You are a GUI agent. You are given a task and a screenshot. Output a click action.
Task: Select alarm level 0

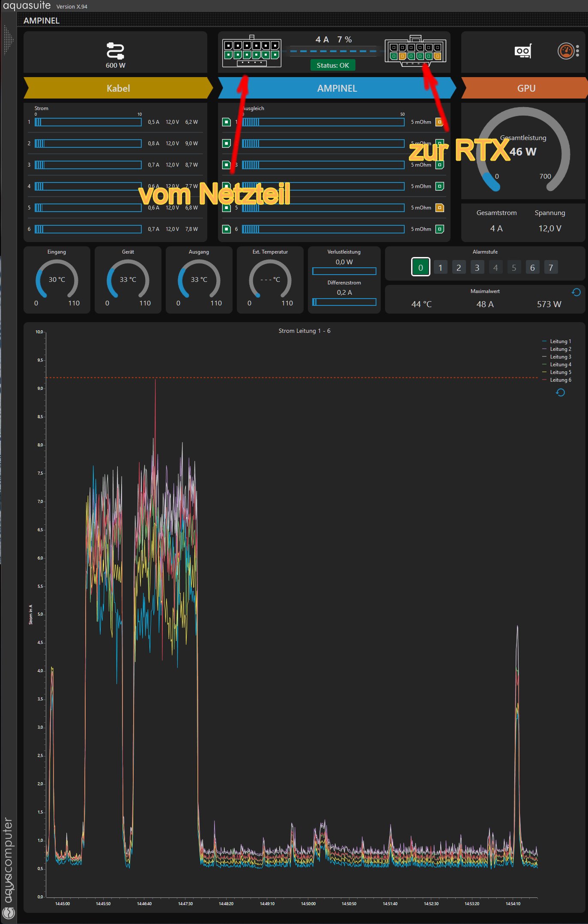(x=421, y=267)
